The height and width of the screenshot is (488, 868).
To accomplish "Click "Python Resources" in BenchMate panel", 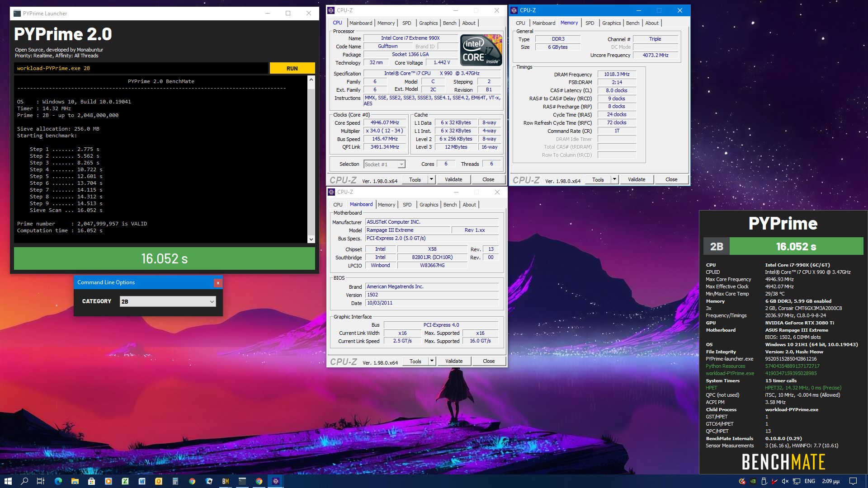I will [x=725, y=366].
